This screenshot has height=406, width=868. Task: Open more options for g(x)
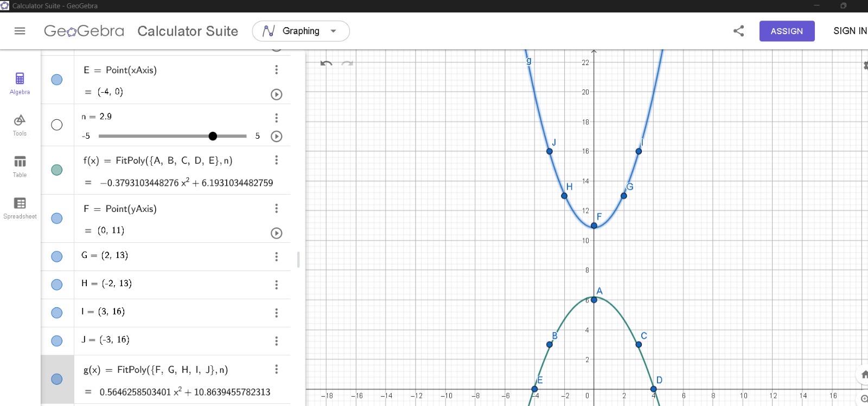[x=276, y=369]
